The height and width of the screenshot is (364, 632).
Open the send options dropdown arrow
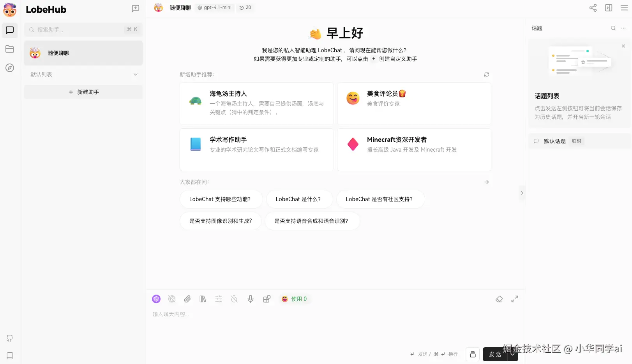[x=513, y=354]
